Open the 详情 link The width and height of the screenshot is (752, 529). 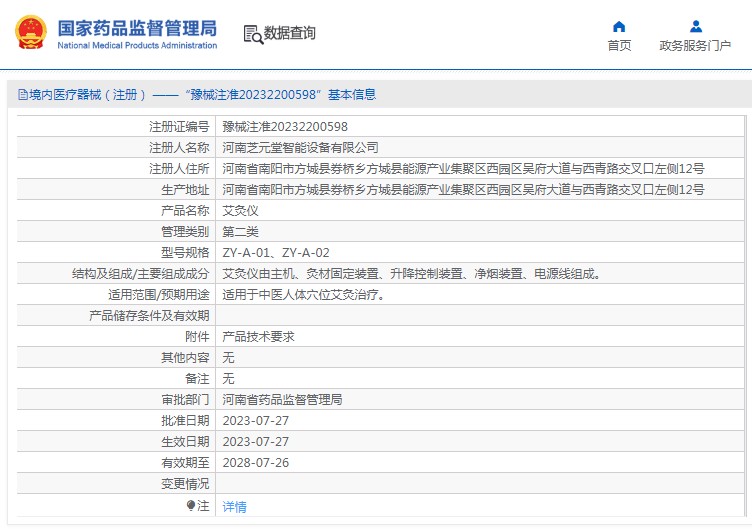click(x=235, y=506)
